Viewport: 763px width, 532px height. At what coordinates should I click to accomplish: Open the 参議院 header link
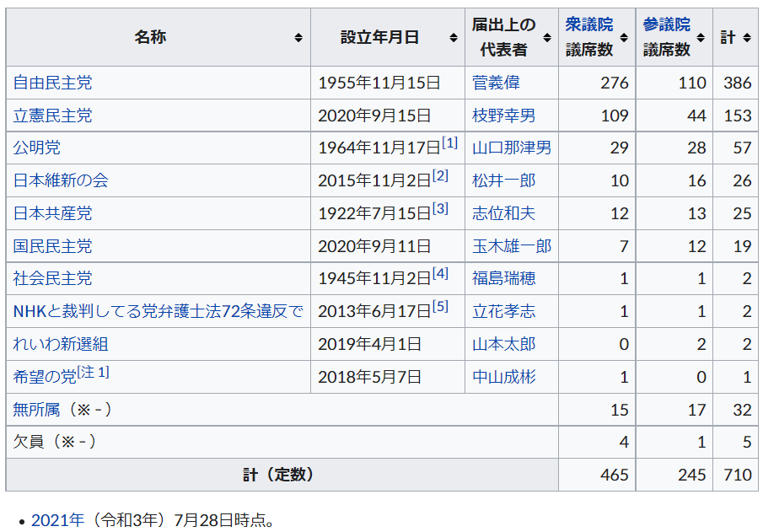666,24
